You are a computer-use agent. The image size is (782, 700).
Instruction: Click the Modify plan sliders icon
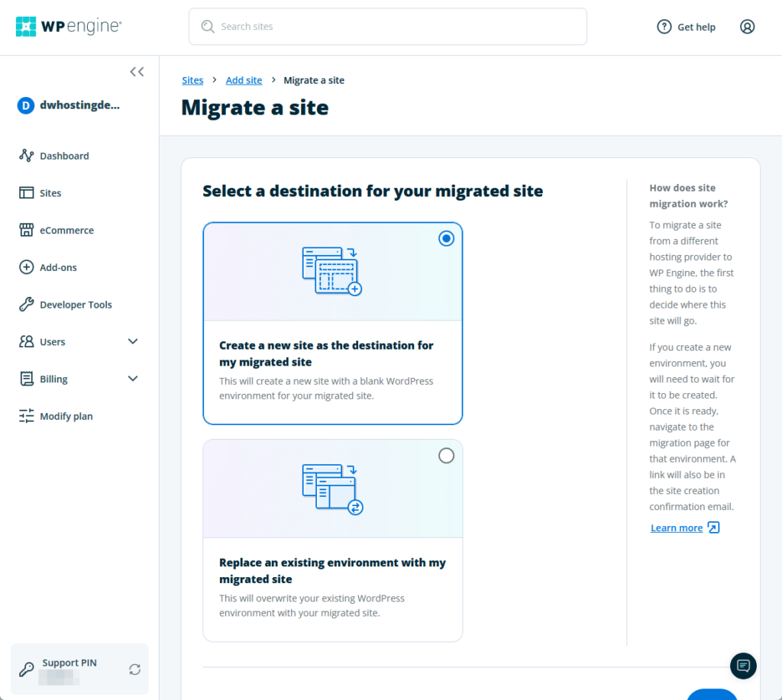tap(27, 416)
